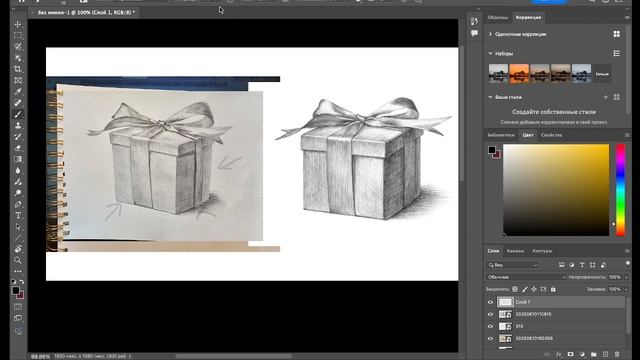Viewport: 640px width, 360px height.
Task: Switch to the Свойства tab
Action: 551,135
